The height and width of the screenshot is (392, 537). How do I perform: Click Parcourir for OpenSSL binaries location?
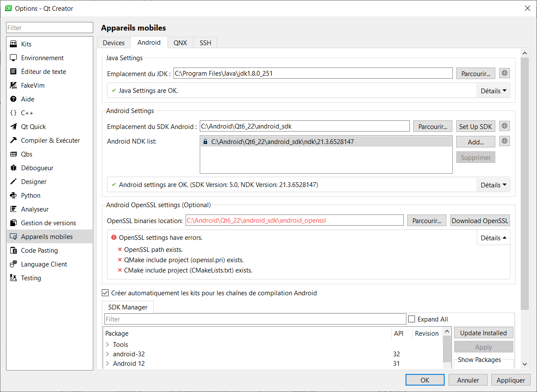pos(427,220)
